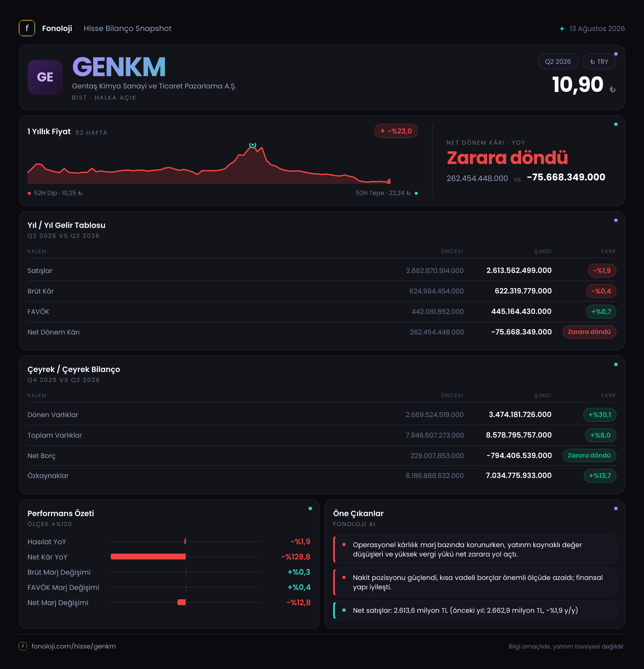
Task: Click the +%0,7 badge in the FAVÖK row
Action: pos(601,312)
